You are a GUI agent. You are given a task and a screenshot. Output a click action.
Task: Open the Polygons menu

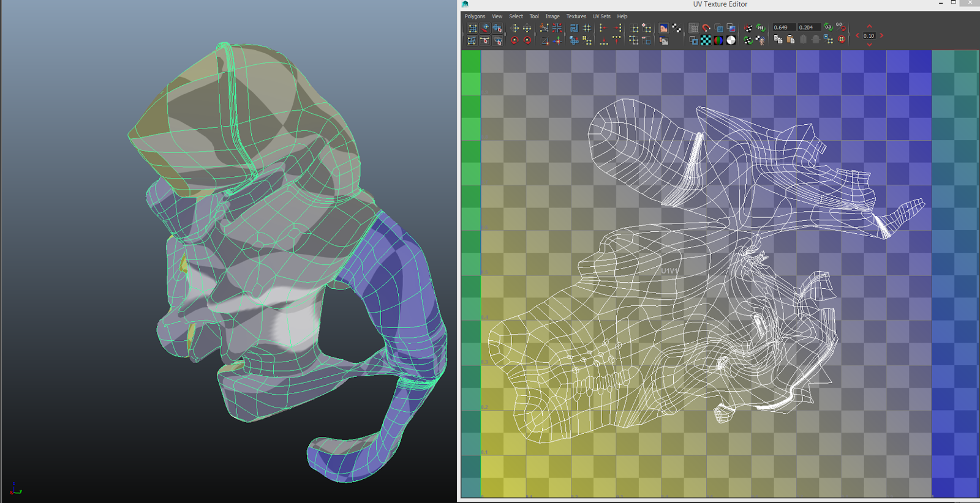475,17
